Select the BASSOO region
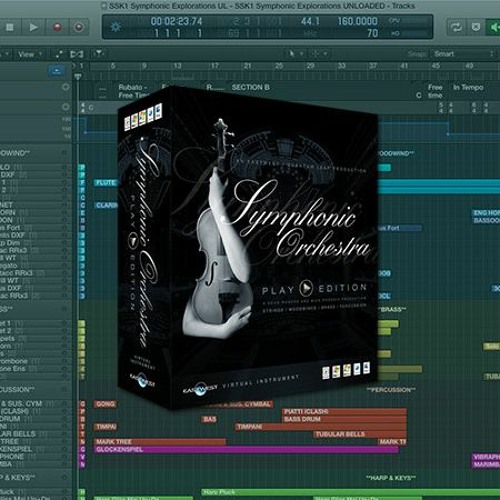Image resolution: width=500 pixels, height=500 pixels. coord(486,220)
